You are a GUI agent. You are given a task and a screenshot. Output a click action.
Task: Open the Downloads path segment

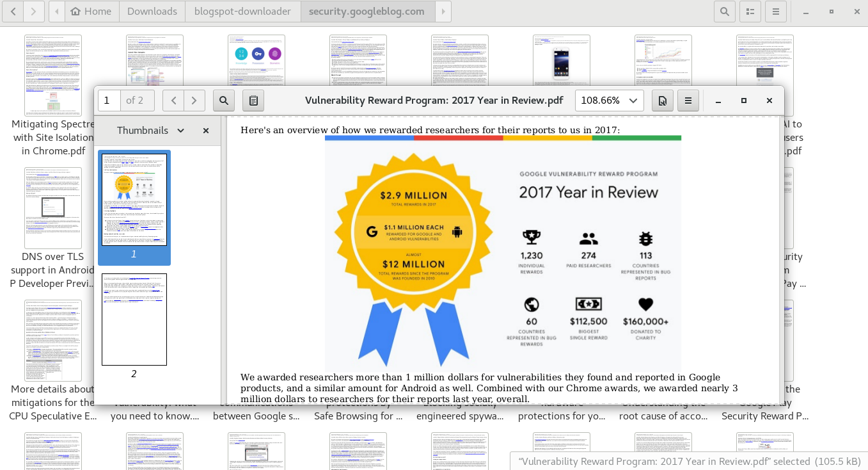tap(152, 12)
